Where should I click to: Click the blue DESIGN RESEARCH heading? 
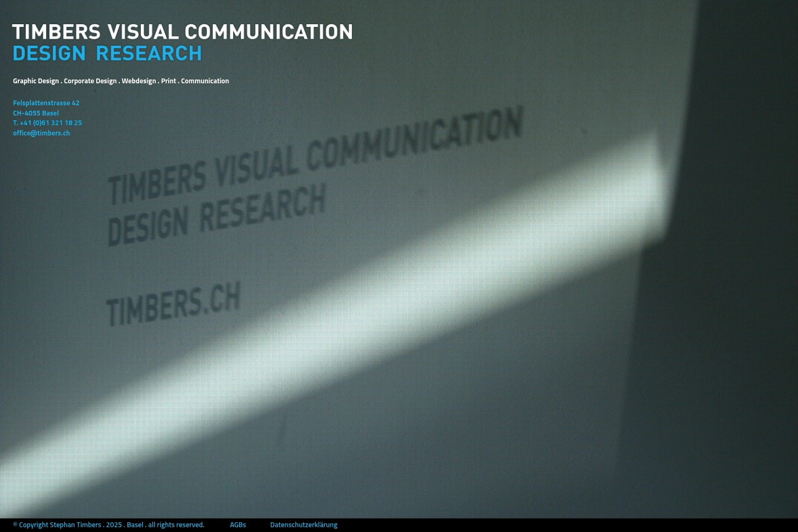point(107,54)
